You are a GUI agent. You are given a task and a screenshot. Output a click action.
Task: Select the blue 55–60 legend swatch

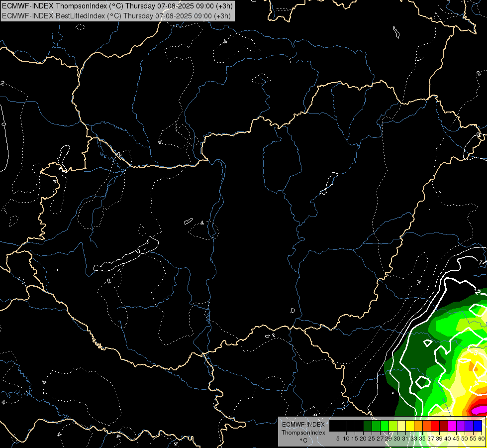pos(478,426)
